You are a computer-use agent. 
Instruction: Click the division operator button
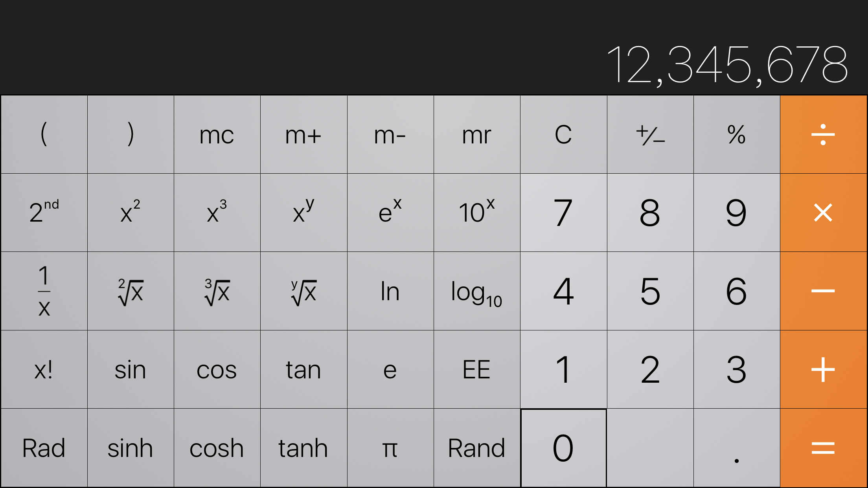tap(824, 134)
